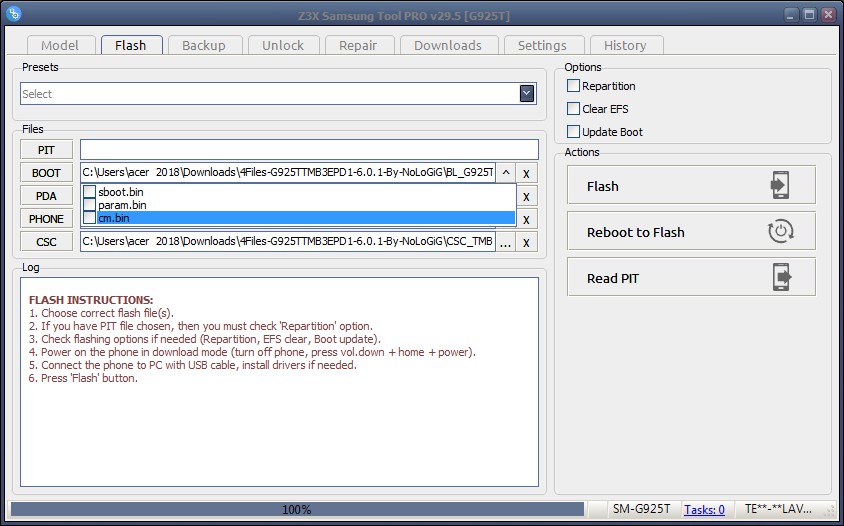Open the Unlock tab

pyautogui.click(x=283, y=45)
